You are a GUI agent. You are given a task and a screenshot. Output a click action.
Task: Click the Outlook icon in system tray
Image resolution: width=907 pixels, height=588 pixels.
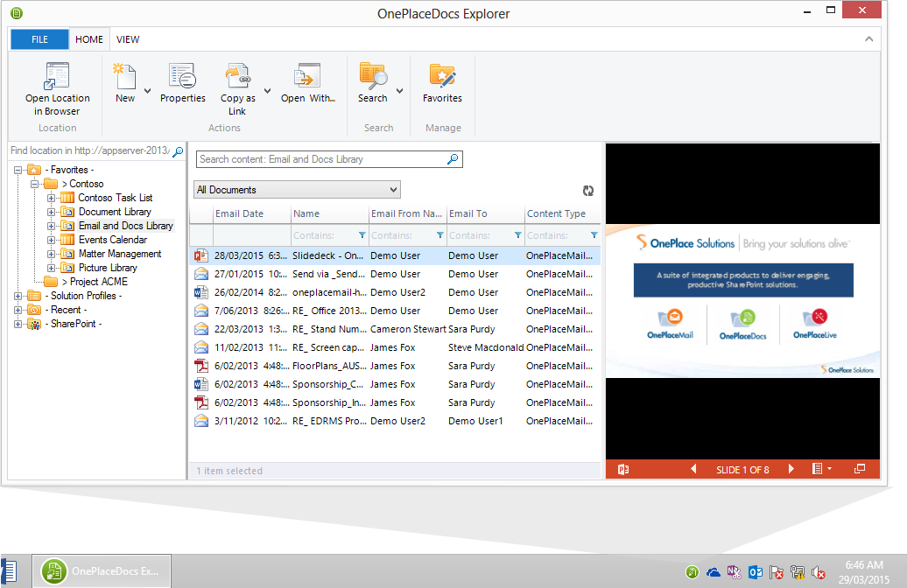point(755,572)
